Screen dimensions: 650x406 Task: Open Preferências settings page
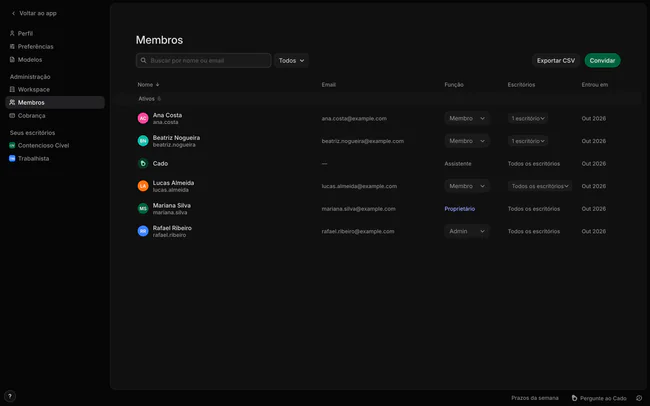(x=55, y=46)
